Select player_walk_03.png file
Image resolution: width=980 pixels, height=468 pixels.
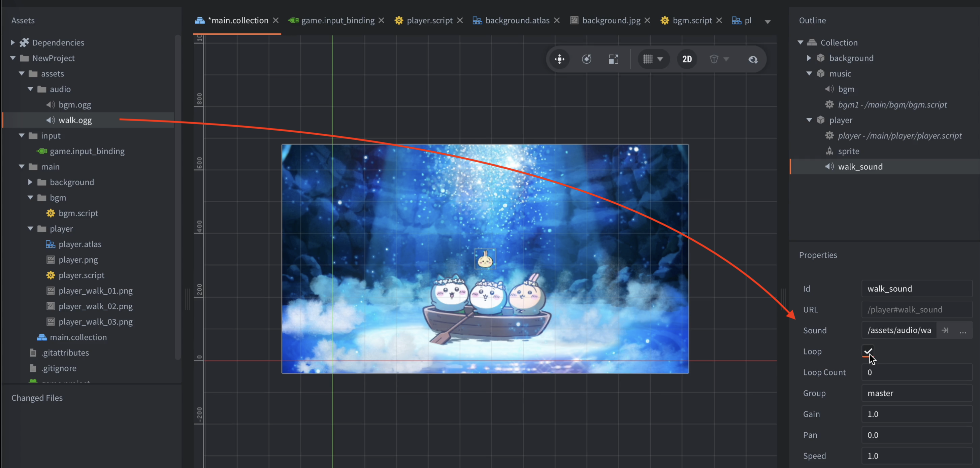(x=88, y=322)
